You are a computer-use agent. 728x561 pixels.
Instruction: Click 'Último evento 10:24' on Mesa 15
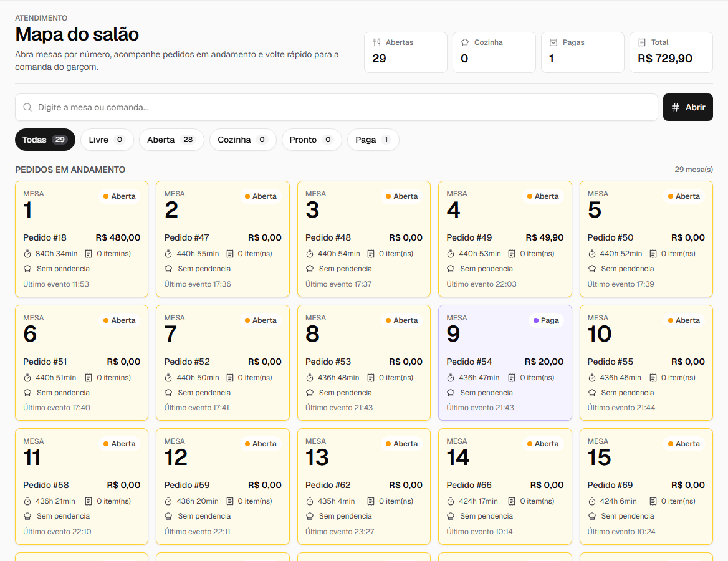621,532
